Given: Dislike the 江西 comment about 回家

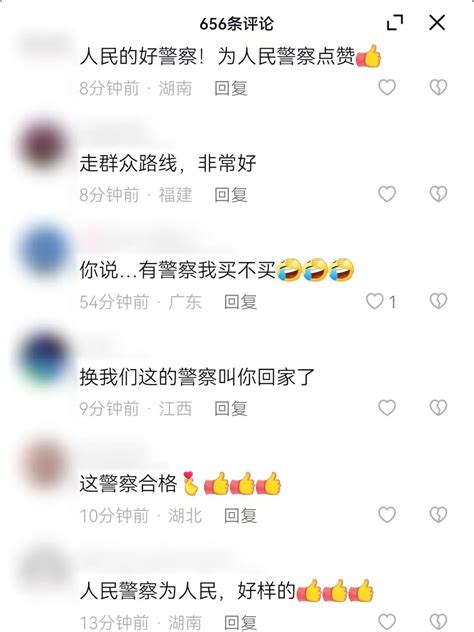Looking at the screenshot, I should click(x=438, y=408).
